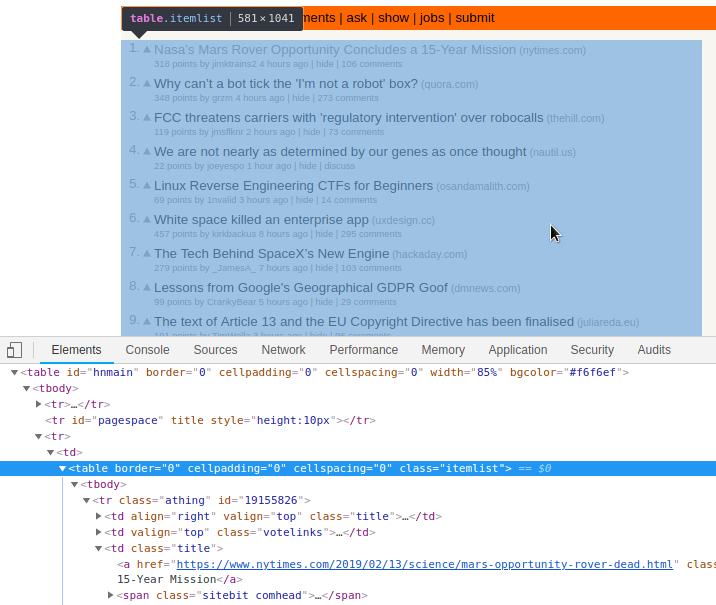Collapse the table id hnmain node

pos(15,373)
